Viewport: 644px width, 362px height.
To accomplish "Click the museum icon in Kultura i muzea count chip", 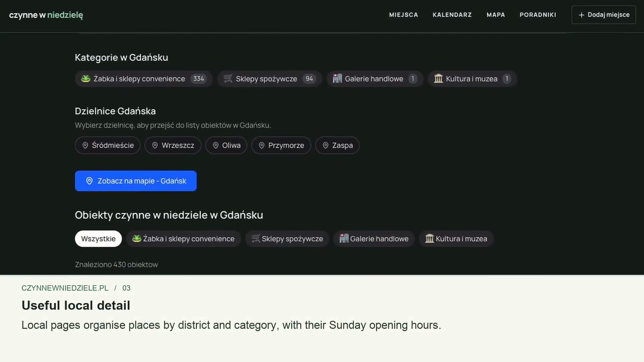I will coord(438,78).
